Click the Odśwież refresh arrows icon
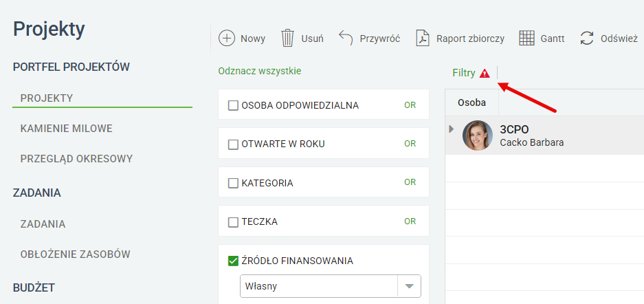The height and width of the screenshot is (304, 644). click(588, 39)
